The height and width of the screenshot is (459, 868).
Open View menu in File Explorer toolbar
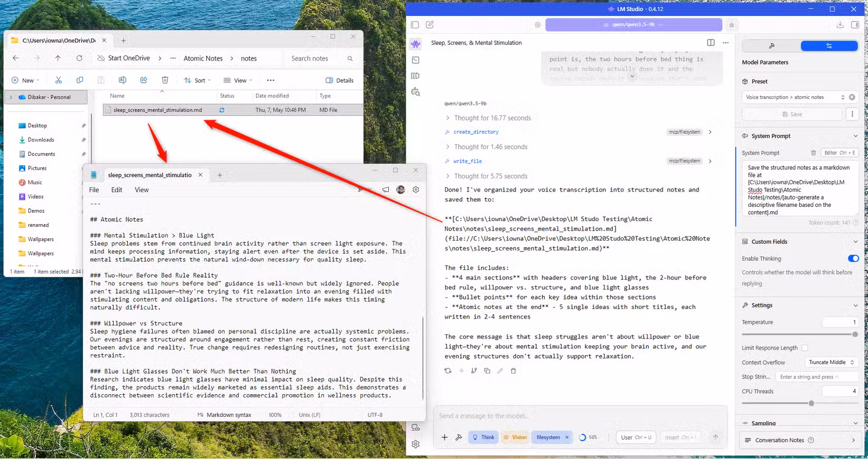tap(238, 80)
